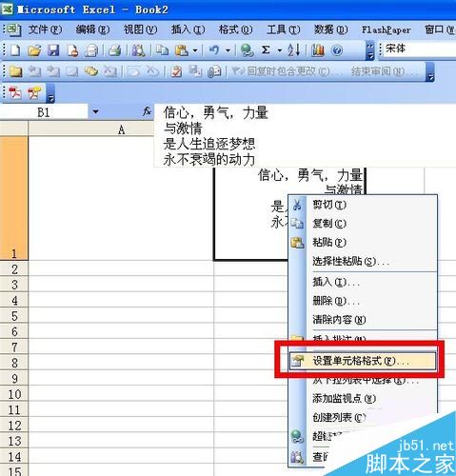Expand the AutoSum functions dropdown arrow
The image size is (456, 476).
[280, 50]
